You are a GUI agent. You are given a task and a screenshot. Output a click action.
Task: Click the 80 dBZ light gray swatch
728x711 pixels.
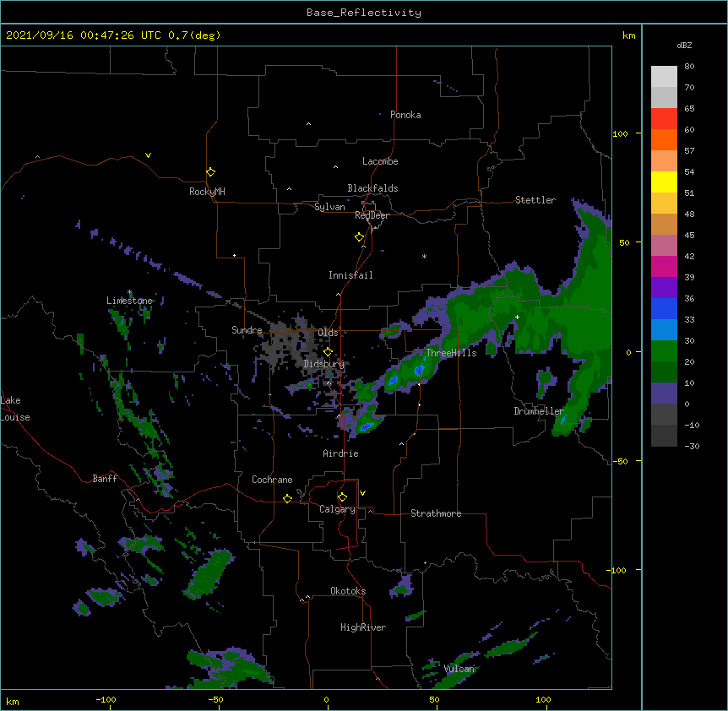click(664, 77)
